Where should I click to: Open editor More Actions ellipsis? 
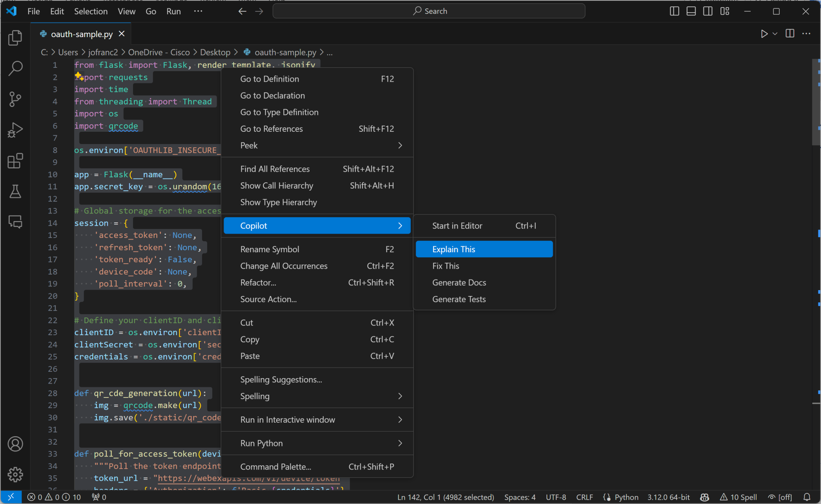806,34
